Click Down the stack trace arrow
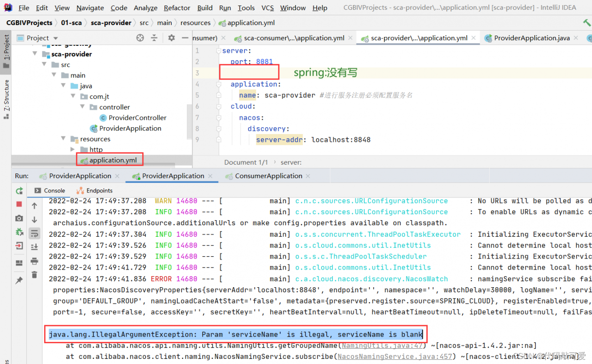Viewport: 592px width, 364px height. (x=34, y=220)
